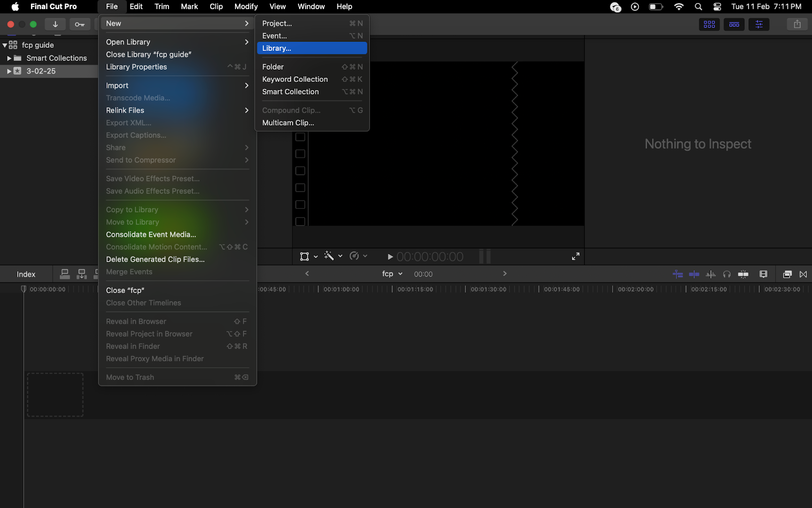Open the fcp project name dropdown

pyautogui.click(x=392, y=274)
